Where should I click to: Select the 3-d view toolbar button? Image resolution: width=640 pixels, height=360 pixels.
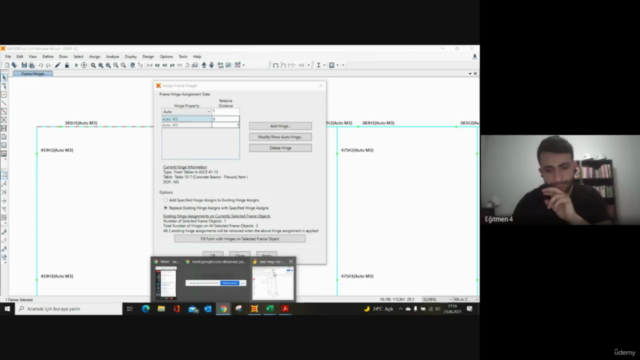tap(149, 65)
